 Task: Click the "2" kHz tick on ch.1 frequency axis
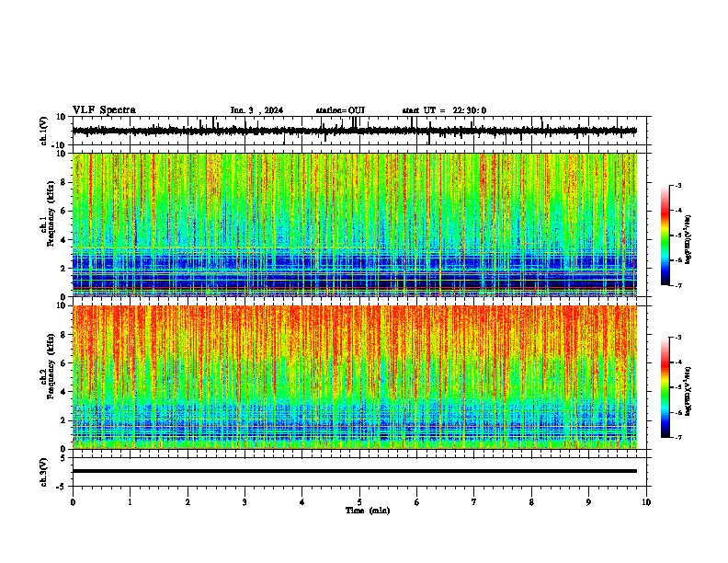(x=63, y=269)
